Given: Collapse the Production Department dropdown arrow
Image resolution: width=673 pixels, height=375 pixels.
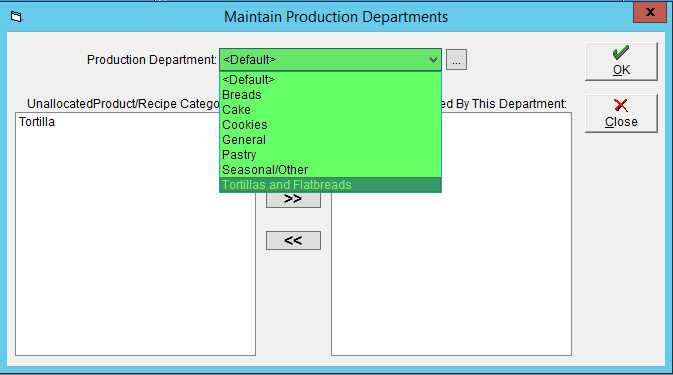Looking at the screenshot, I should (x=433, y=60).
